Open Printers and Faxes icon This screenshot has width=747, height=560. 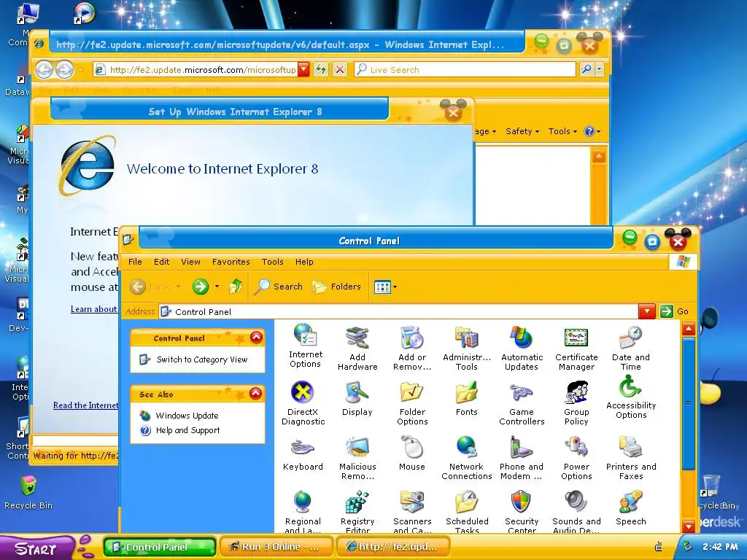[631, 458]
